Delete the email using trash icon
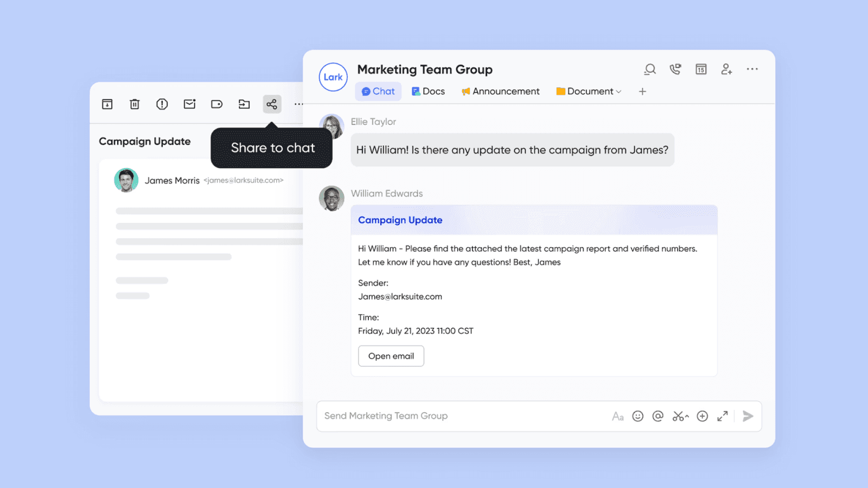Viewport: 868px width, 488px height. point(134,104)
